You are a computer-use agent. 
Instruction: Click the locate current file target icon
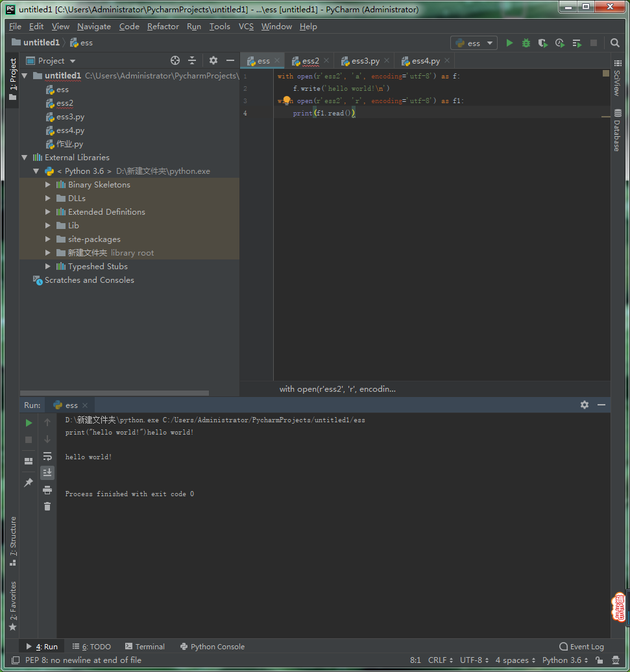point(175,60)
